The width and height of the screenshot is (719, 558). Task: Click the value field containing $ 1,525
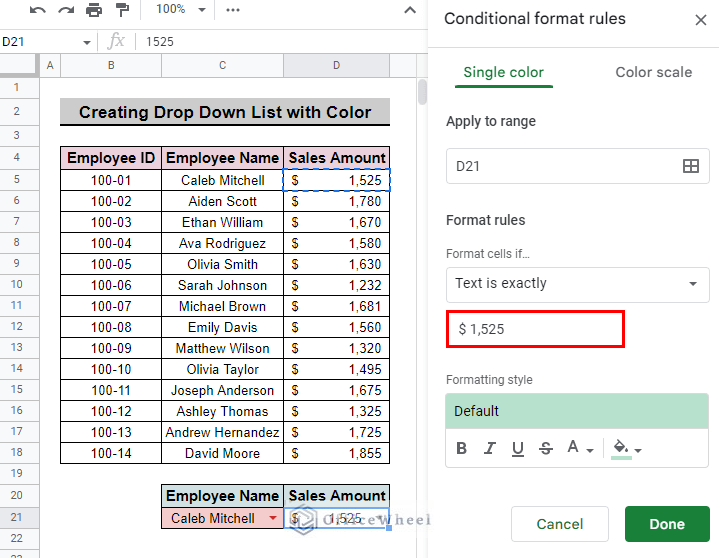pos(535,329)
